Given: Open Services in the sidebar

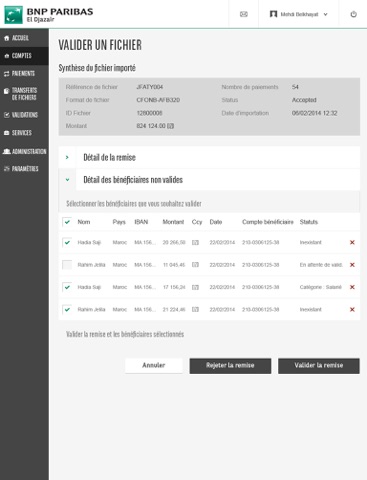Looking at the screenshot, I should point(24,133).
